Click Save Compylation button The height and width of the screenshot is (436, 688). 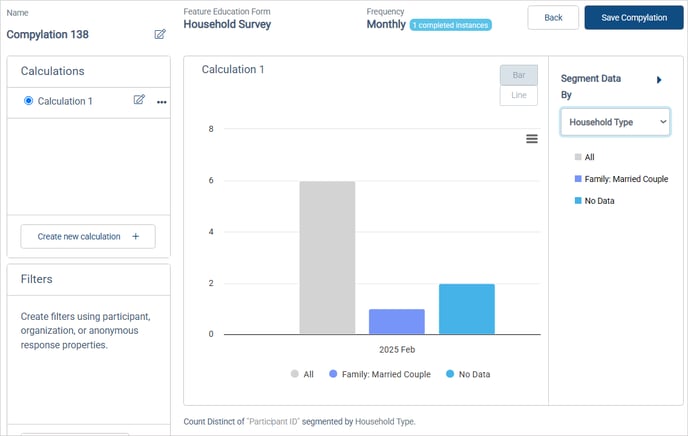point(634,18)
